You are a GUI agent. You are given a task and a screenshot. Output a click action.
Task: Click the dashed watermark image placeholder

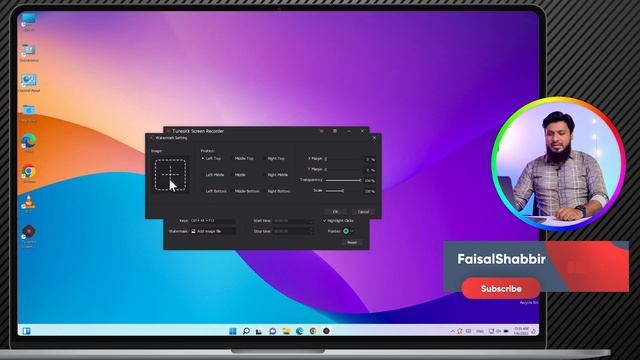(x=170, y=175)
